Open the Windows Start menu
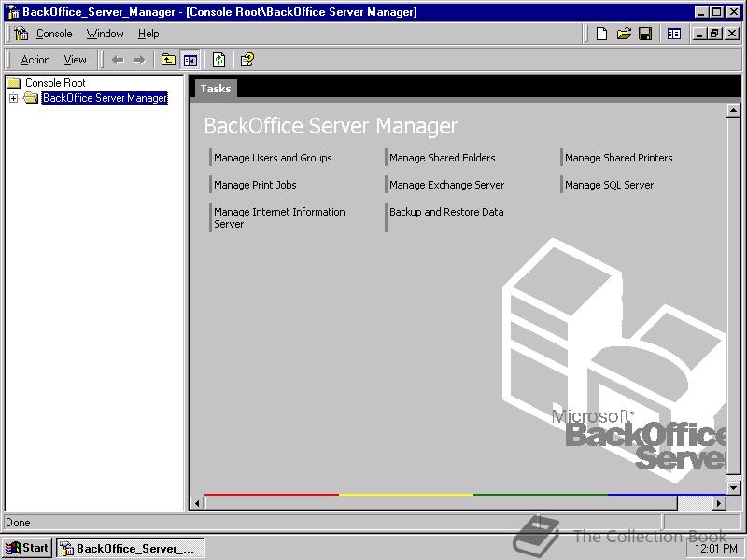 pos(27,548)
